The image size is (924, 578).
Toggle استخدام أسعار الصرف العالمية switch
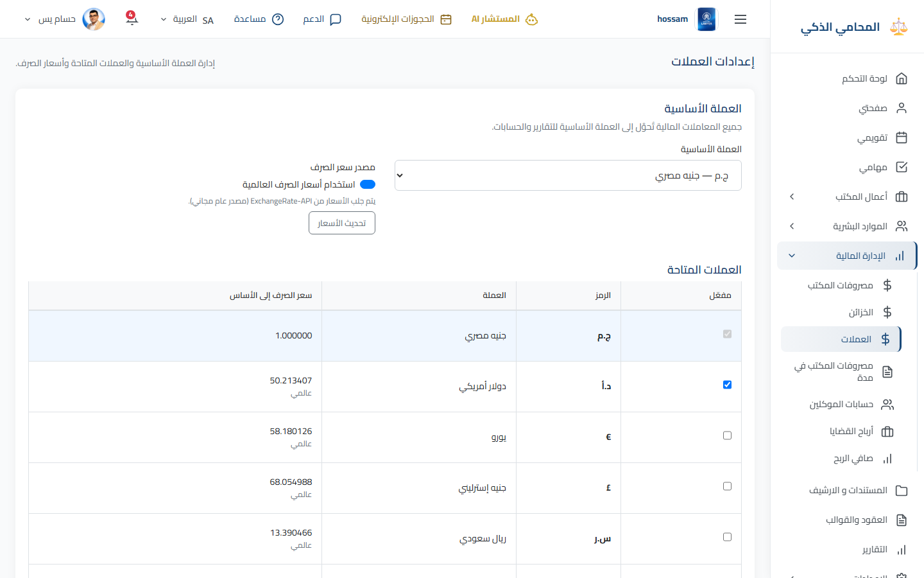(x=368, y=184)
